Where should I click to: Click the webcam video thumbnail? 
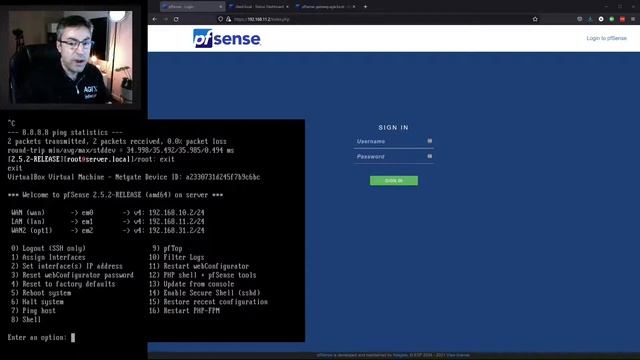71,57
